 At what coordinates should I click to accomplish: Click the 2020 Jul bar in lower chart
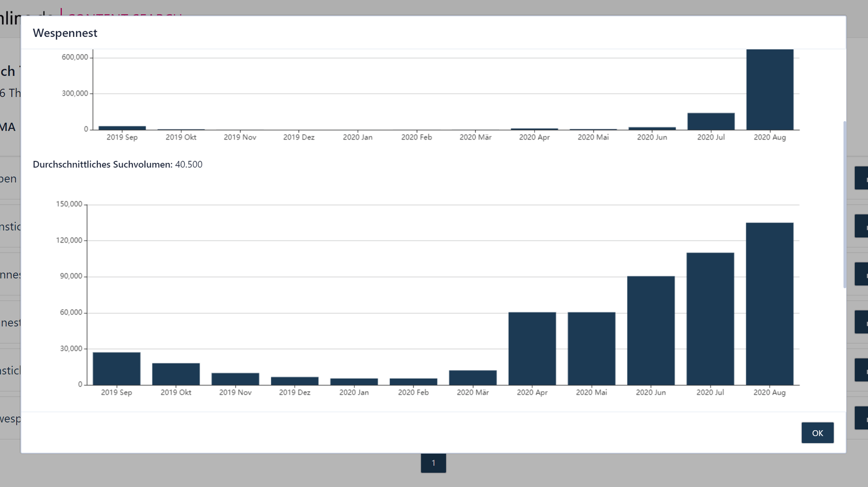[710, 319]
